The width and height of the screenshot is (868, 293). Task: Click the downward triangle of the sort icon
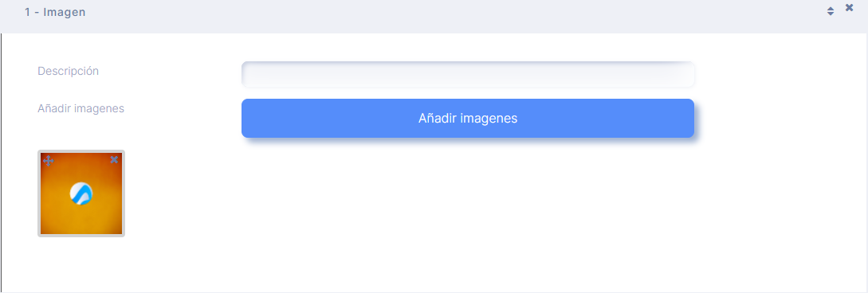(x=831, y=14)
